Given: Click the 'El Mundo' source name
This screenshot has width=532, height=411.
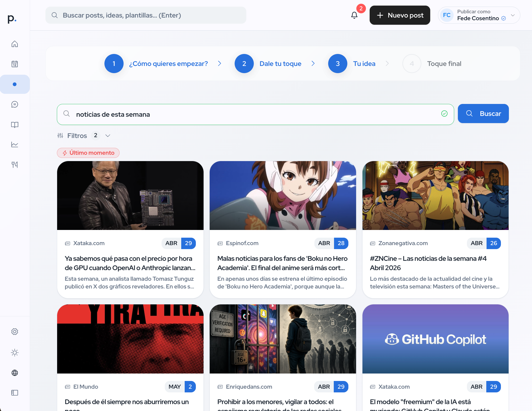Looking at the screenshot, I should (x=86, y=387).
